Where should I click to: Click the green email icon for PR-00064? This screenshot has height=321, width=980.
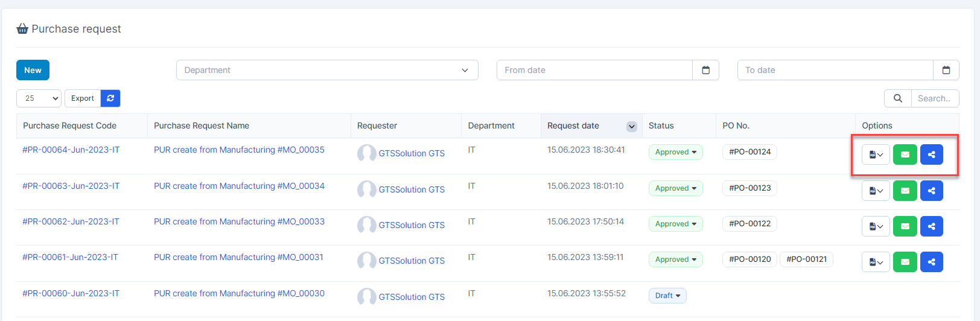point(905,154)
